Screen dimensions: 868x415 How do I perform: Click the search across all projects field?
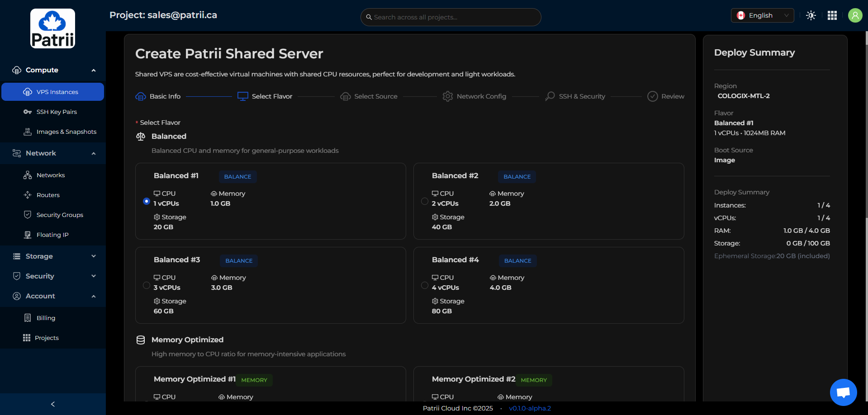452,17
